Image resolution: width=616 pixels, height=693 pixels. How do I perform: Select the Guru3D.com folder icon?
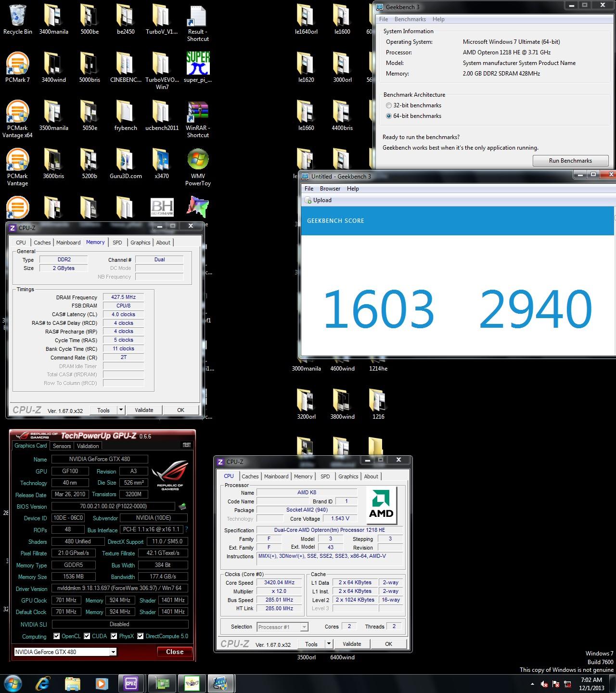pyautogui.click(x=126, y=164)
